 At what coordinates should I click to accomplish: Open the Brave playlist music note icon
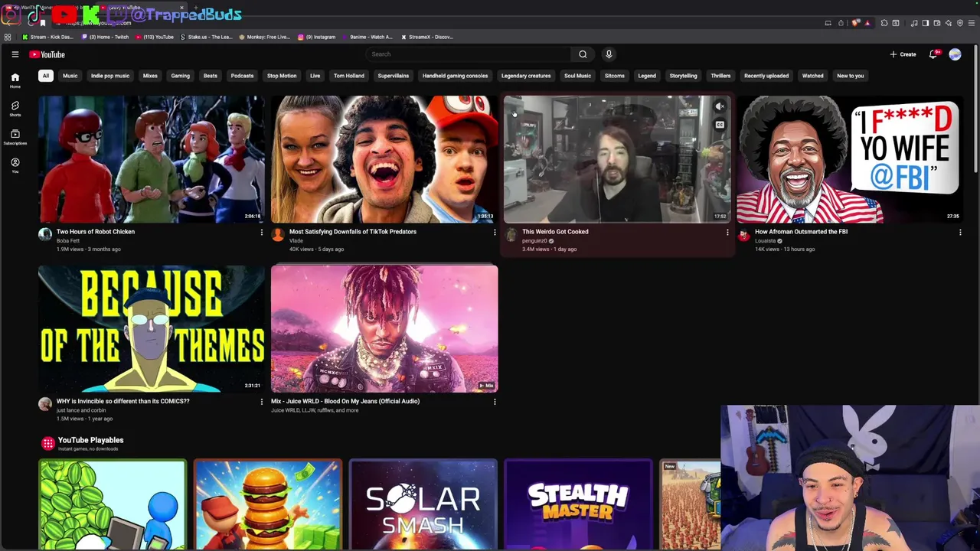[x=914, y=23]
